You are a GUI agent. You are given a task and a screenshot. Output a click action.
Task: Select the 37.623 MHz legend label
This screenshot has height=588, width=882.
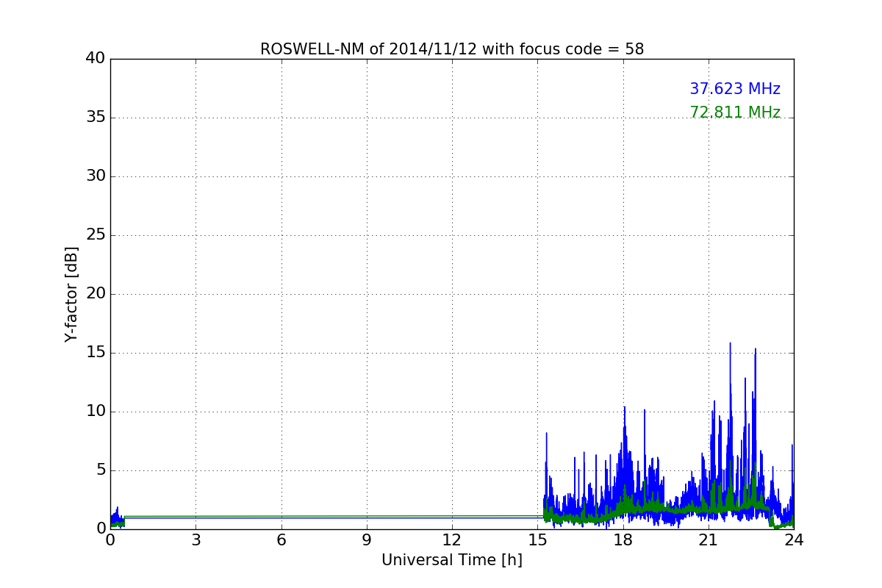pyautogui.click(x=735, y=89)
